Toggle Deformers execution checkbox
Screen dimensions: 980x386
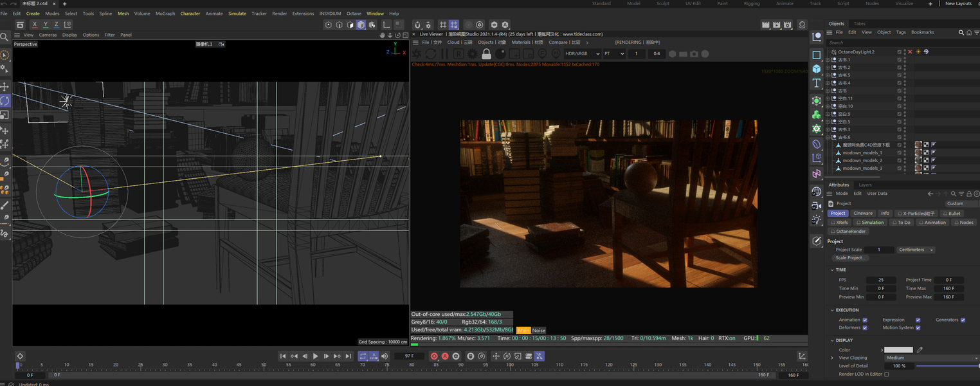pos(865,327)
